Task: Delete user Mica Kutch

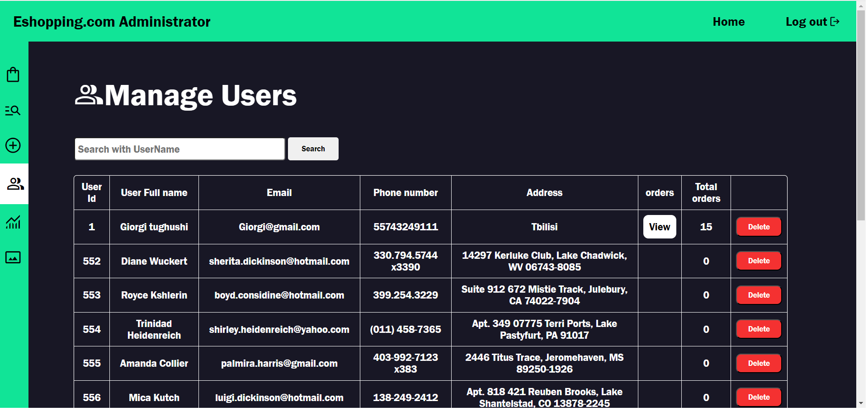Action: [x=758, y=397]
